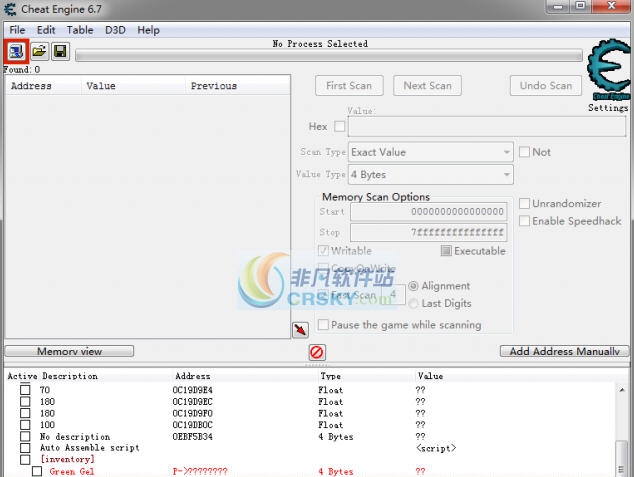The image size is (634, 477).
Task: Open the Edit menu
Action: point(46,30)
